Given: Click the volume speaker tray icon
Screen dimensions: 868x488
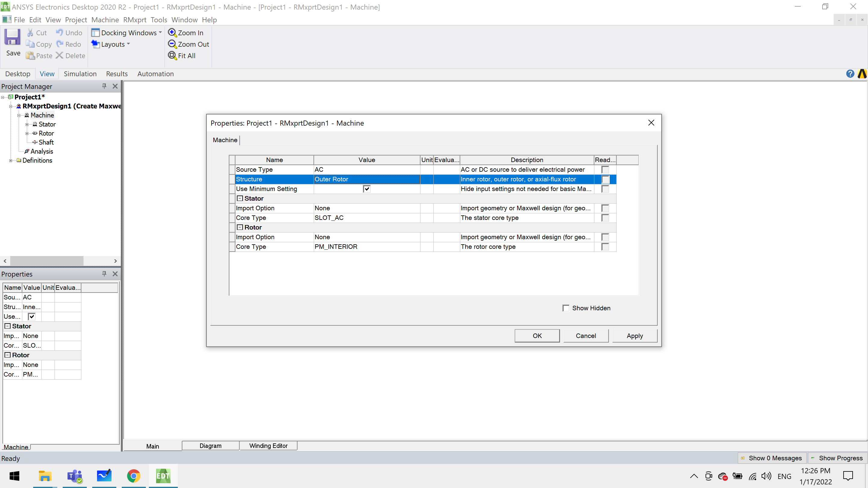Looking at the screenshot, I should tap(766, 476).
